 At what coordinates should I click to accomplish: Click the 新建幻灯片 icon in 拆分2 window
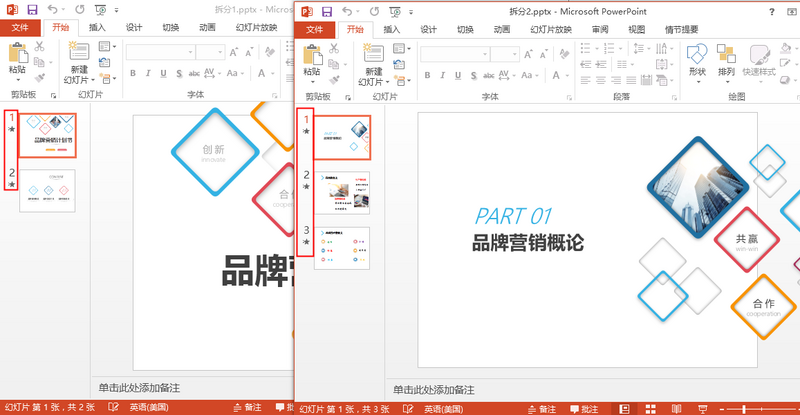point(373,54)
